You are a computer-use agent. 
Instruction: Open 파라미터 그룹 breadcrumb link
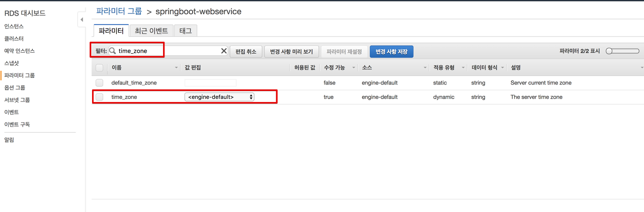click(119, 11)
